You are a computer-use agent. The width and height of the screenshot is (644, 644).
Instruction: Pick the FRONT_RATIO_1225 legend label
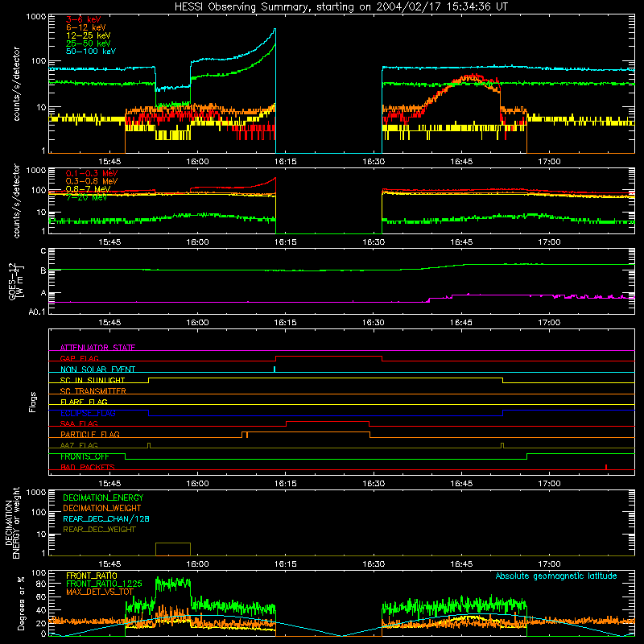click(104, 584)
